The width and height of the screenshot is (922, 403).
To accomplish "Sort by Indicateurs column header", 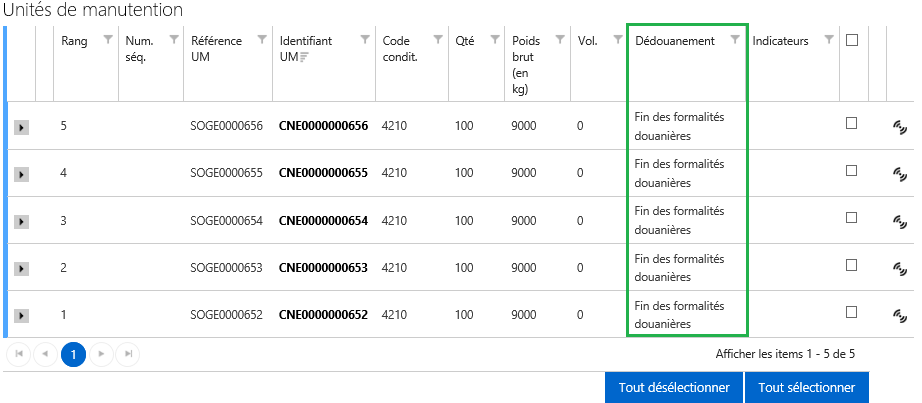I will 780,41.
